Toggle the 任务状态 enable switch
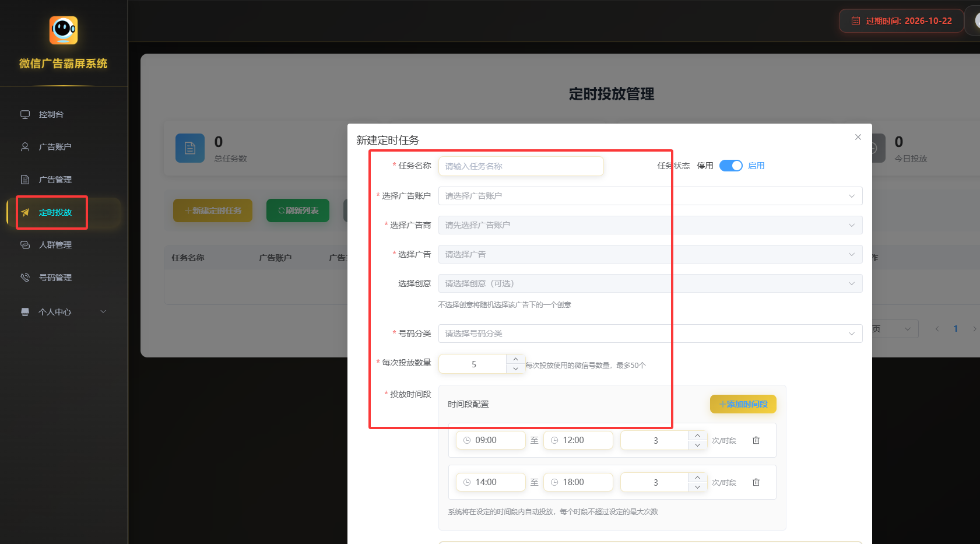The height and width of the screenshot is (544, 980). 730,166
